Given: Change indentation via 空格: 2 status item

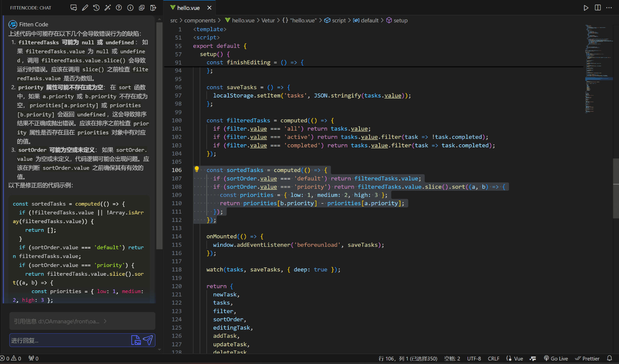Looking at the screenshot, I should [x=452, y=358].
